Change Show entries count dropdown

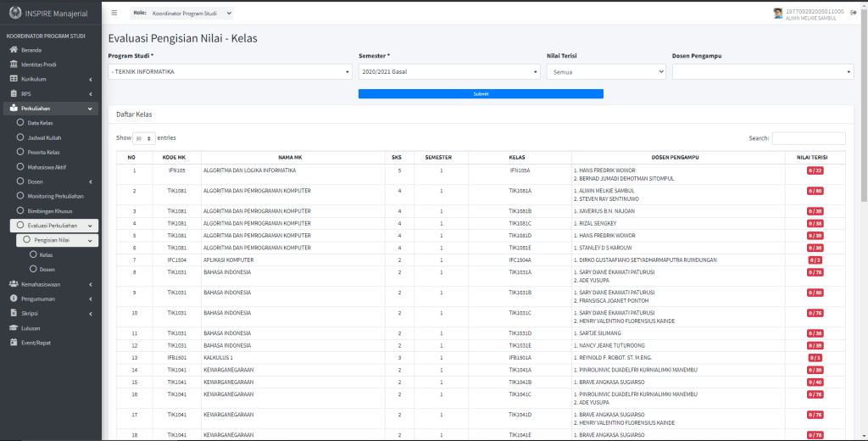[144, 138]
